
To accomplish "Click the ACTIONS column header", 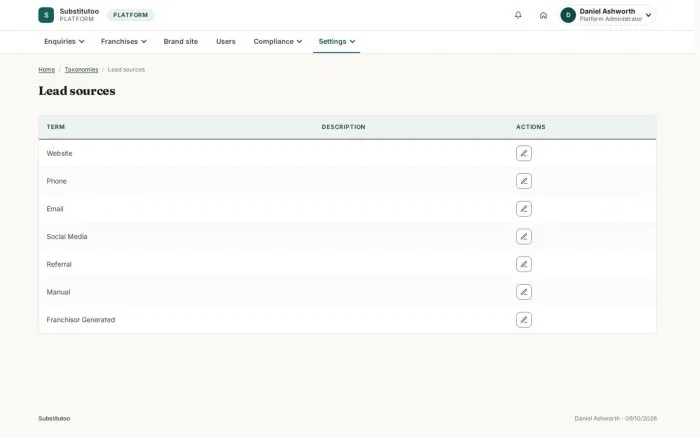I will click(x=531, y=127).
